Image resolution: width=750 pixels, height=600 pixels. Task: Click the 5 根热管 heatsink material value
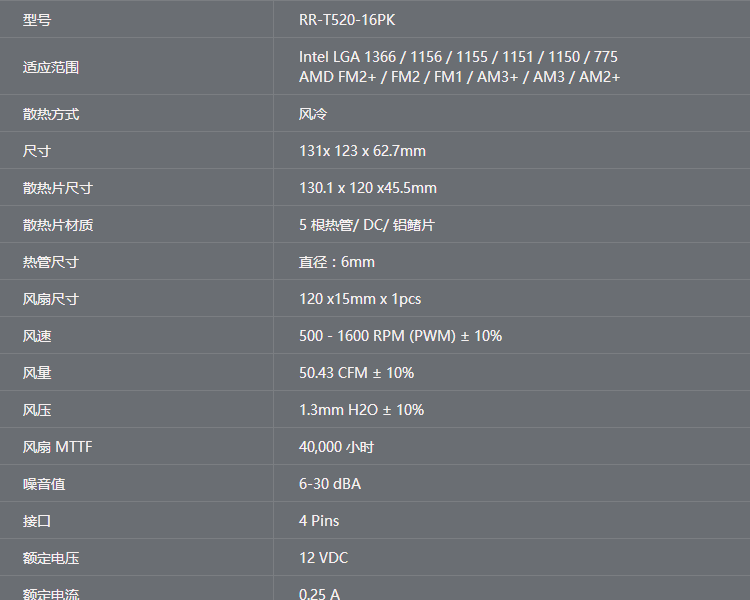(366, 225)
